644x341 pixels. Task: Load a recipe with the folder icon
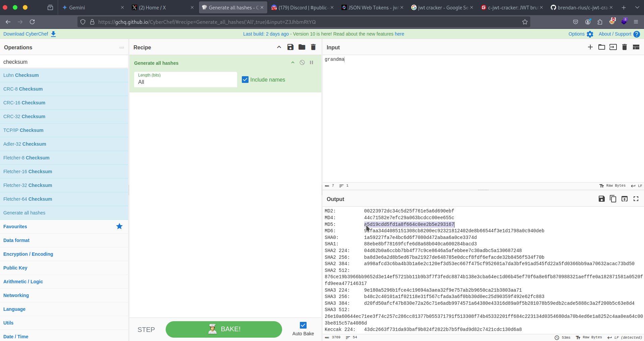[x=302, y=47]
